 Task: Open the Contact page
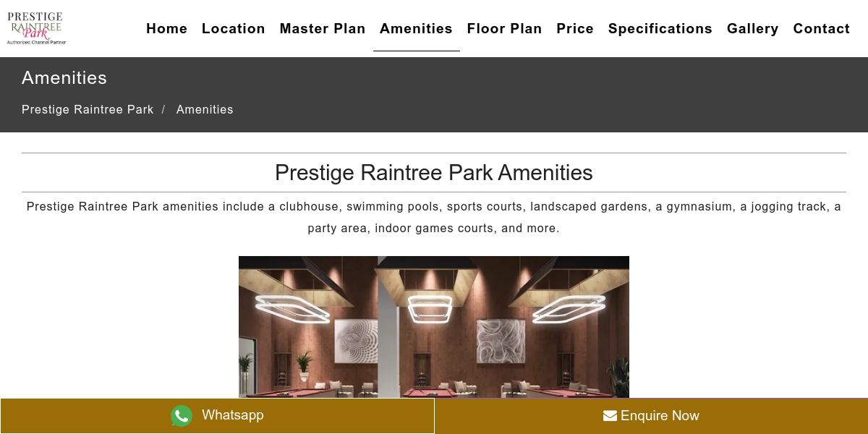[822, 28]
